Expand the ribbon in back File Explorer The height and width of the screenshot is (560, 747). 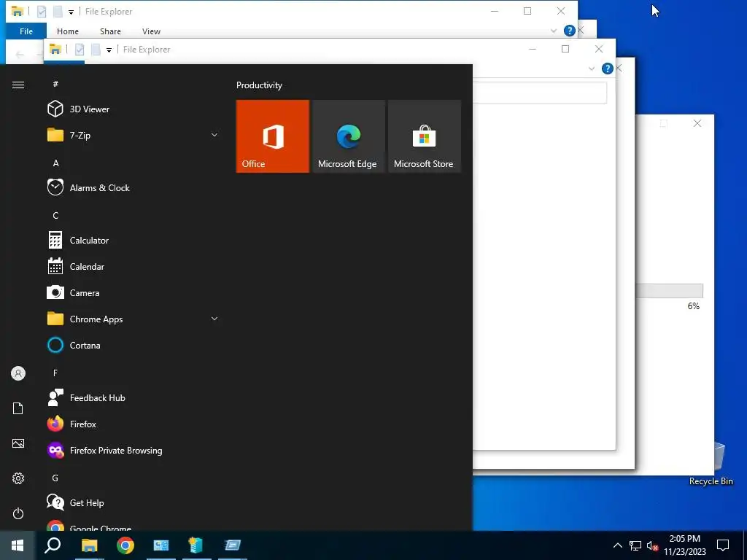(554, 31)
